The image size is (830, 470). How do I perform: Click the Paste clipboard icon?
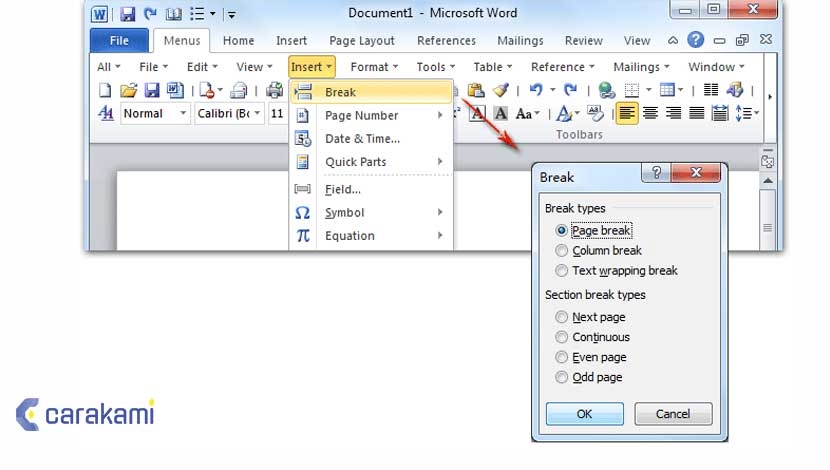coord(477,91)
